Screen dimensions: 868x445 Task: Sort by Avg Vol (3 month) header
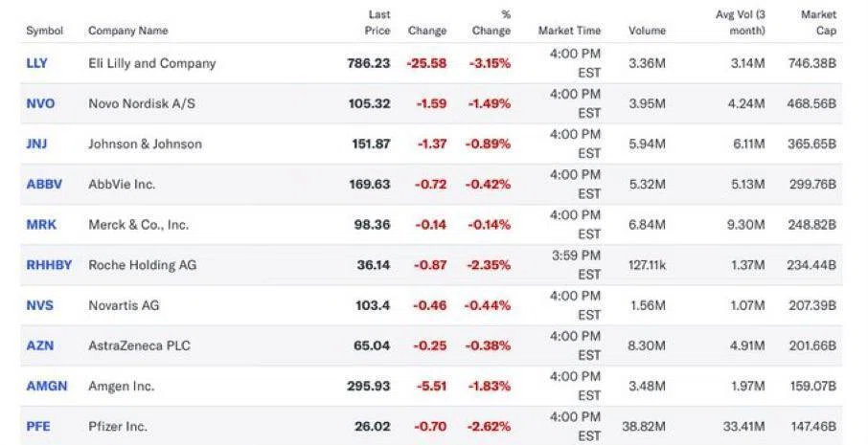pos(741,23)
